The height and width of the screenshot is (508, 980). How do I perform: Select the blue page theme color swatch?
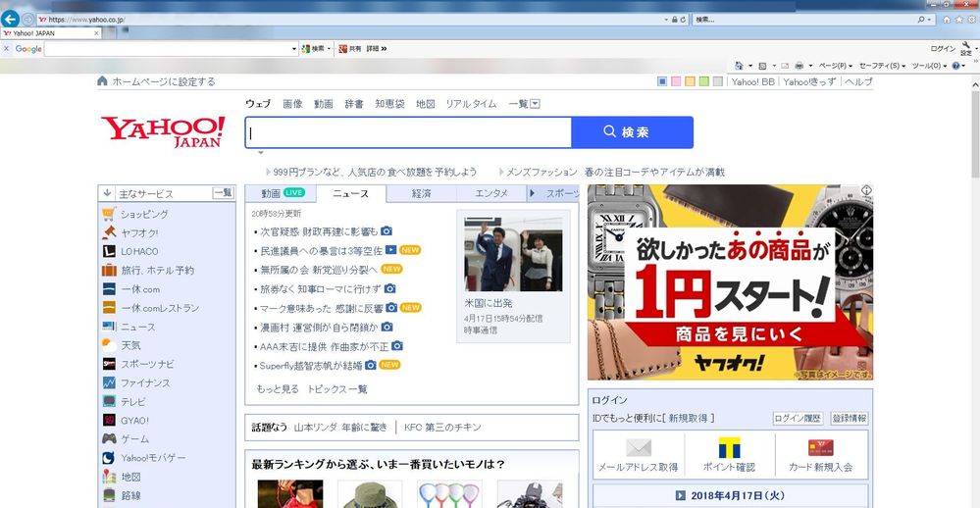(662, 81)
